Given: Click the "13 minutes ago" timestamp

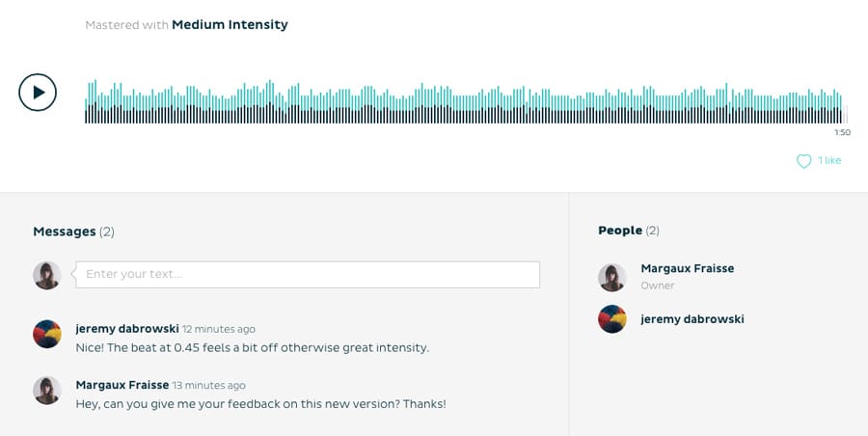Looking at the screenshot, I should click(x=208, y=386).
